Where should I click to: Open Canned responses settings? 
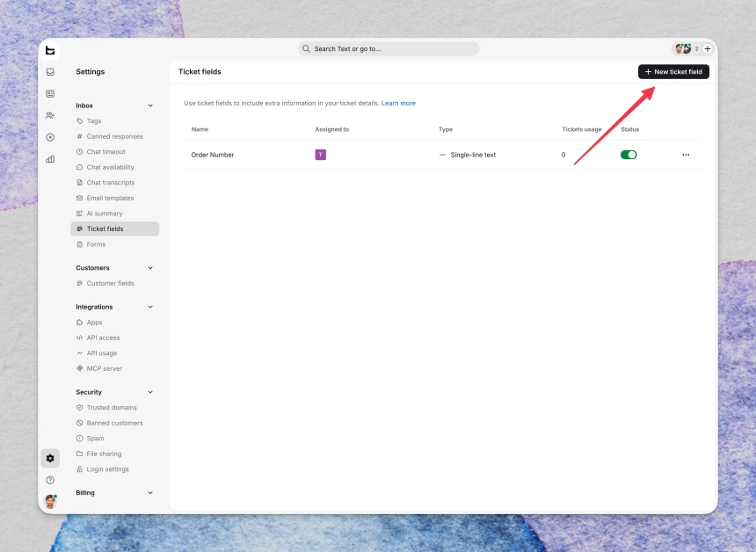coord(115,136)
